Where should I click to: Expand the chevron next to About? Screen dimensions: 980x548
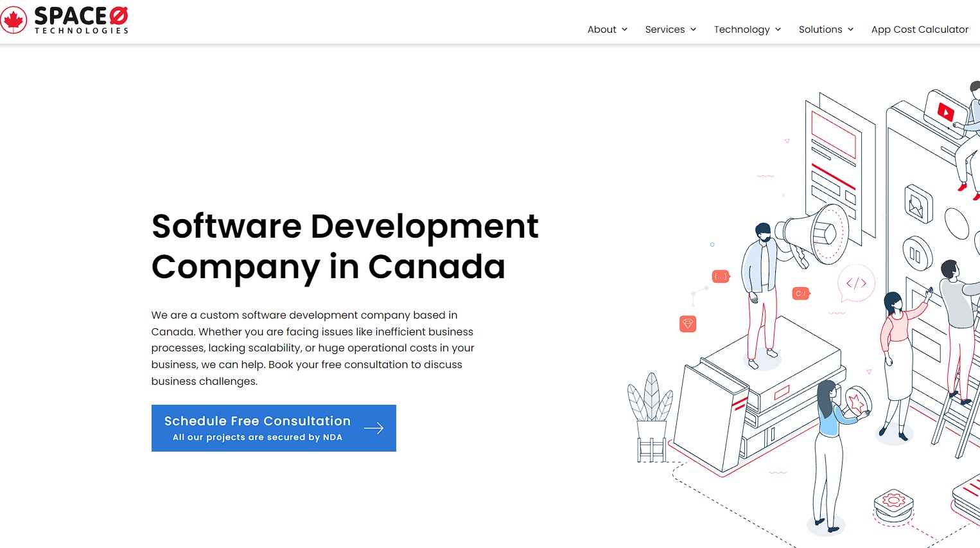pos(624,30)
